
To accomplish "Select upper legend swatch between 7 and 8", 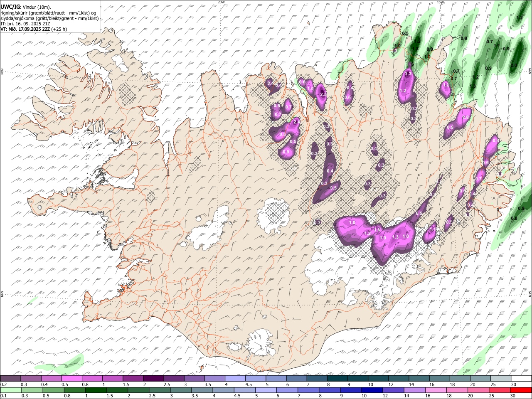I will coord(316,379).
